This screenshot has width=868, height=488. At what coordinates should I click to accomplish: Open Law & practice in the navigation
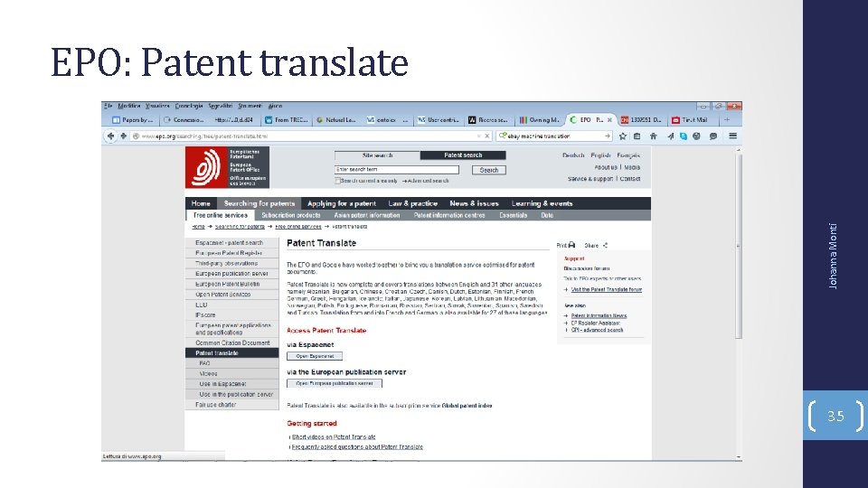pyautogui.click(x=413, y=203)
